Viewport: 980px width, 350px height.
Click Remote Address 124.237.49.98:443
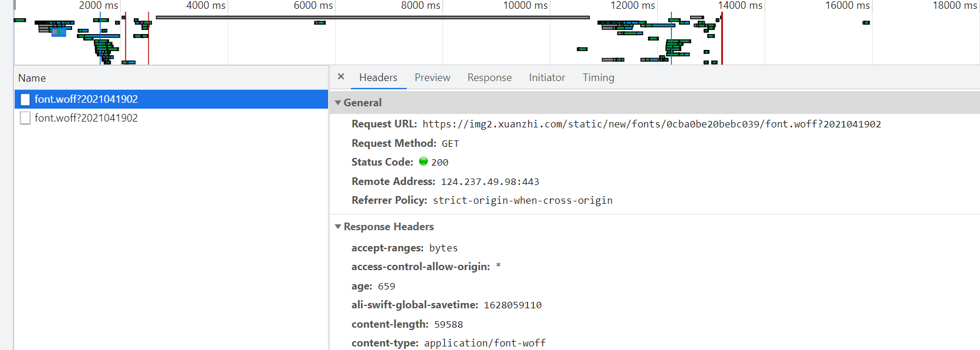490,182
